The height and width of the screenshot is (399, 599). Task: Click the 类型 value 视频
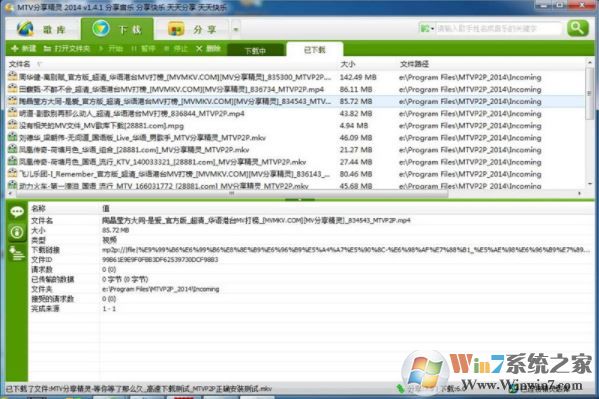[109, 240]
